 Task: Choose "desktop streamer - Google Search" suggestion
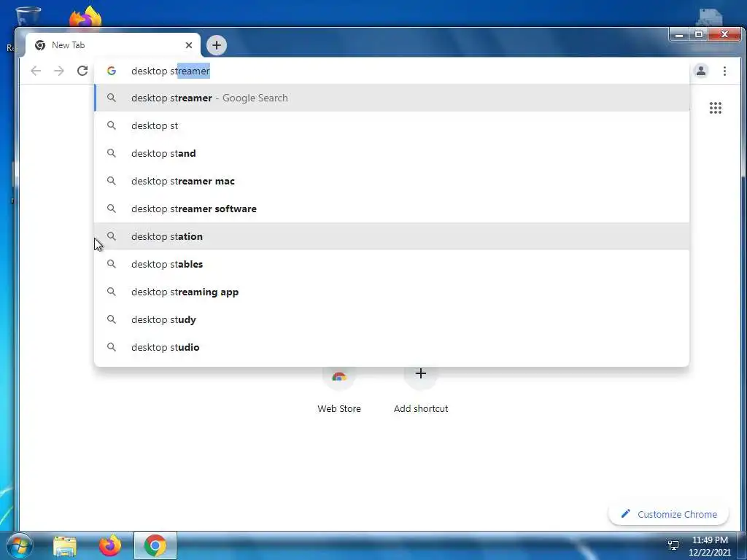392,98
